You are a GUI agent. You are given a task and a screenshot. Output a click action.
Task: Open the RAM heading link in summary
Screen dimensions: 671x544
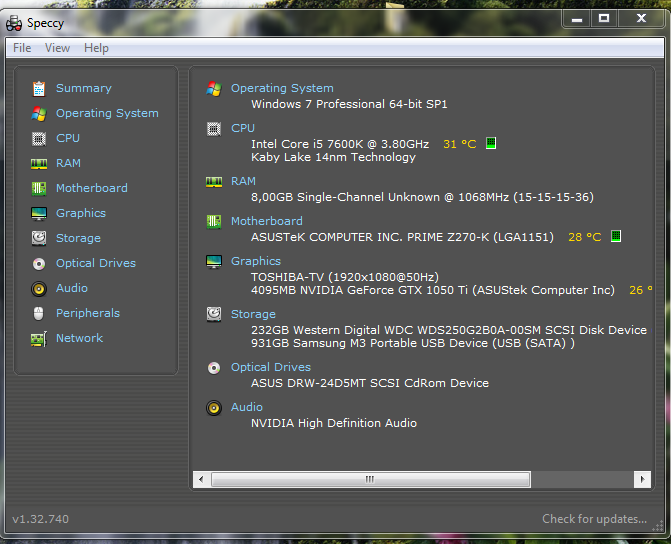pyautogui.click(x=243, y=181)
